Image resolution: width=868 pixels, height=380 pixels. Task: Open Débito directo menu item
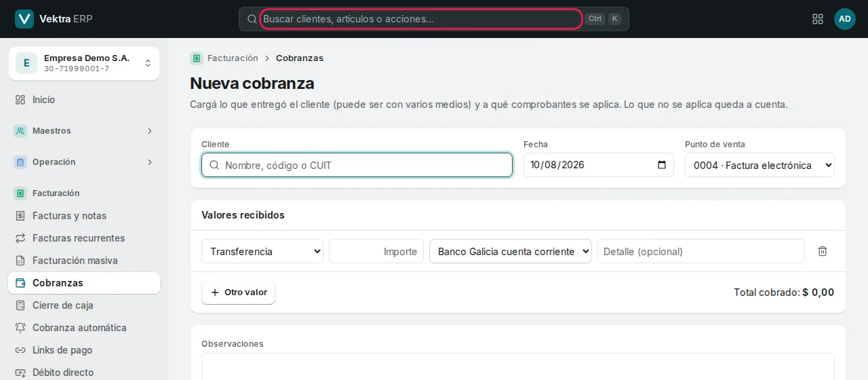pyautogui.click(x=84, y=373)
